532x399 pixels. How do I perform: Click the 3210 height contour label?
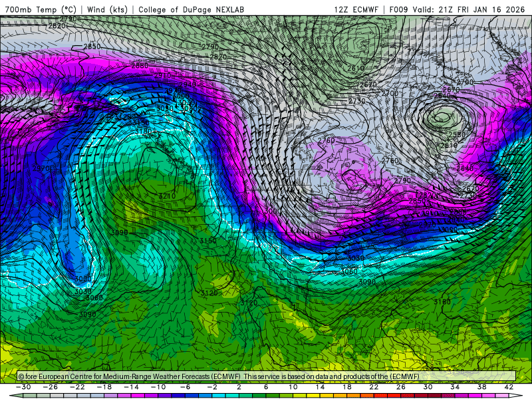[x=167, y=196]
